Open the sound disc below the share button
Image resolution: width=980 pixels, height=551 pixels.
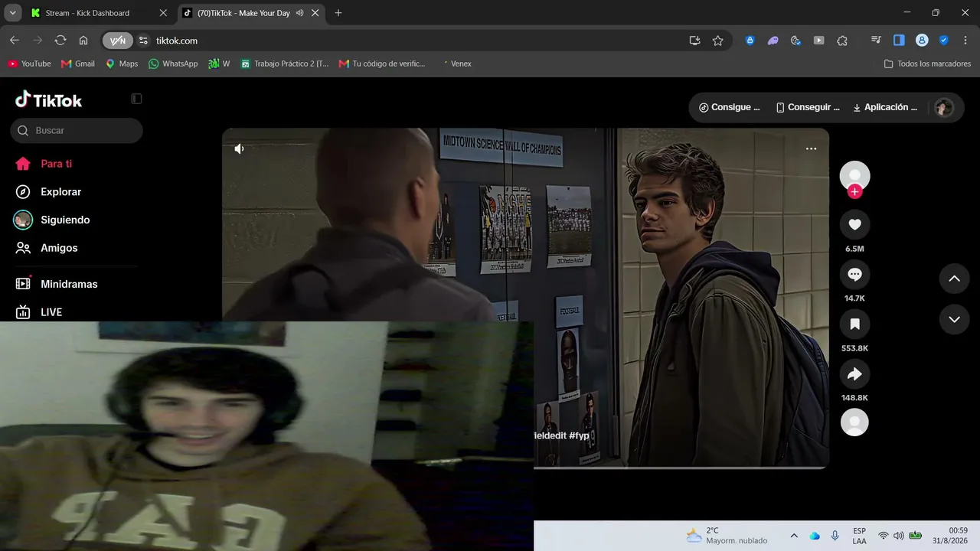[x=854, y=422]
